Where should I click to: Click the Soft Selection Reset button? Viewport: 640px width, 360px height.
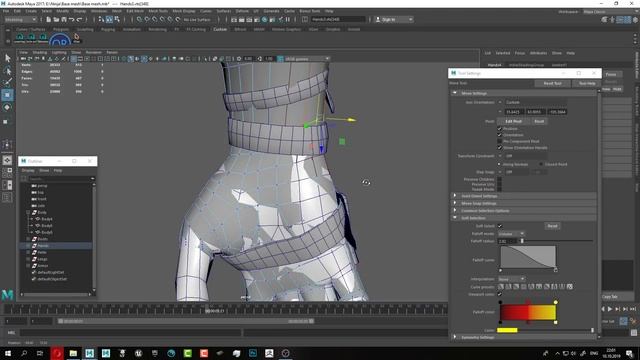pyautogui.click(x=552, y=226)
